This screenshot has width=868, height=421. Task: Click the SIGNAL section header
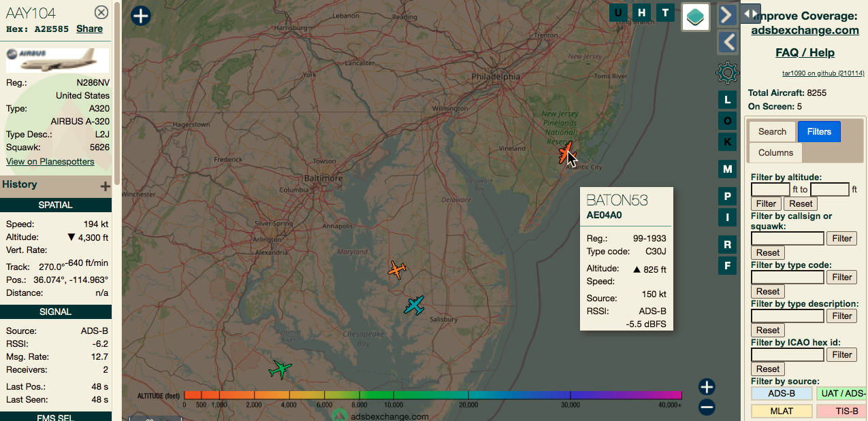[56, 311]
